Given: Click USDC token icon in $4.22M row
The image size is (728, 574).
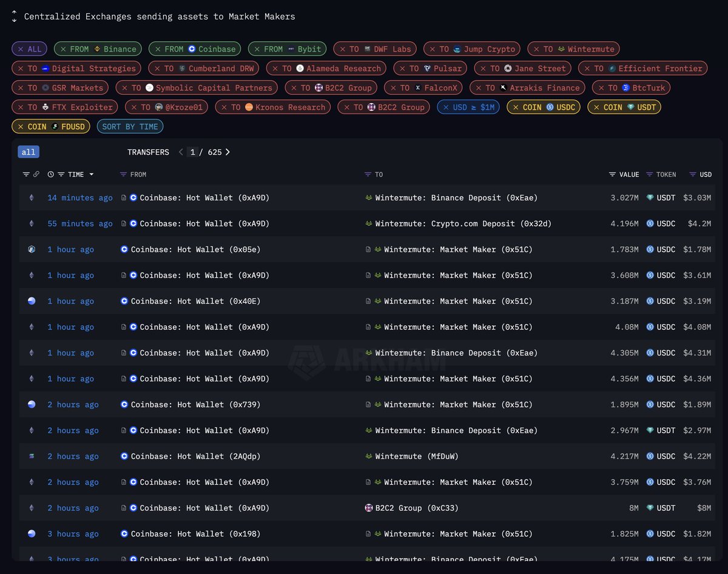Looking at the screenshot, I should click(650, 456).
